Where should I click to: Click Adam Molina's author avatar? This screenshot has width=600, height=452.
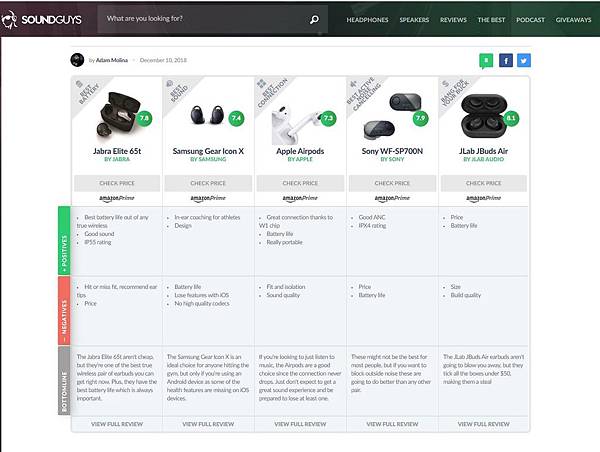click(x=77, y=60)
